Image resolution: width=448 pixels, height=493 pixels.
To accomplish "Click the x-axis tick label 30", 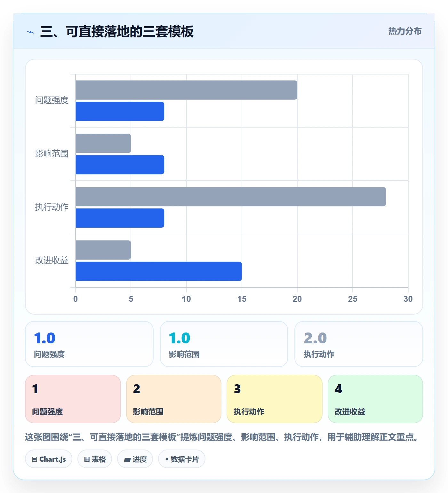I will click(x=408, y=299).
